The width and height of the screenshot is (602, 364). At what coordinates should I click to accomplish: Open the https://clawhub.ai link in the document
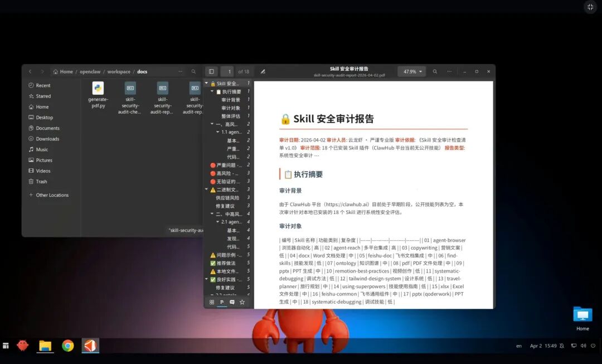coord(347,205)
